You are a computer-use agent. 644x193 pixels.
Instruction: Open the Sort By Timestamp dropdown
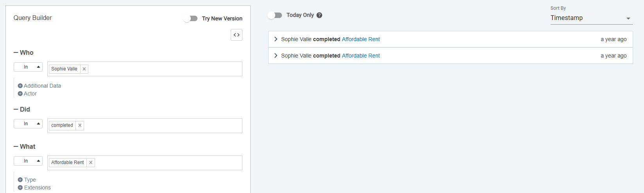point(591,18)
